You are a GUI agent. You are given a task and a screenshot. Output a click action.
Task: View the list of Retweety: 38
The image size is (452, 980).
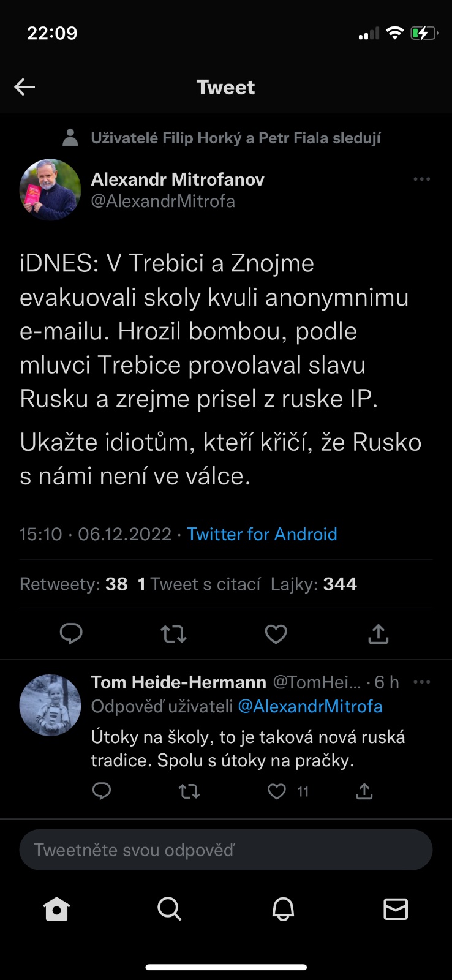pyautogui.click(x=73, y=584)
